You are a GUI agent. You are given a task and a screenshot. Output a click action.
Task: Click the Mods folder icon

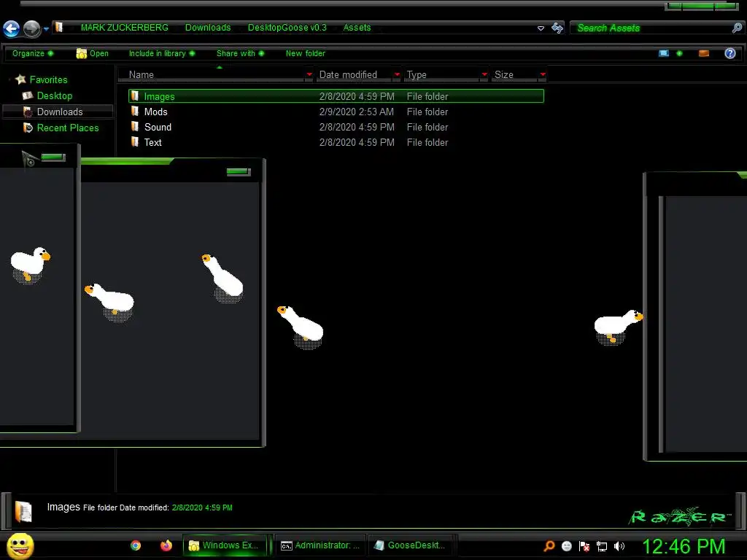[x=135, y=112]
